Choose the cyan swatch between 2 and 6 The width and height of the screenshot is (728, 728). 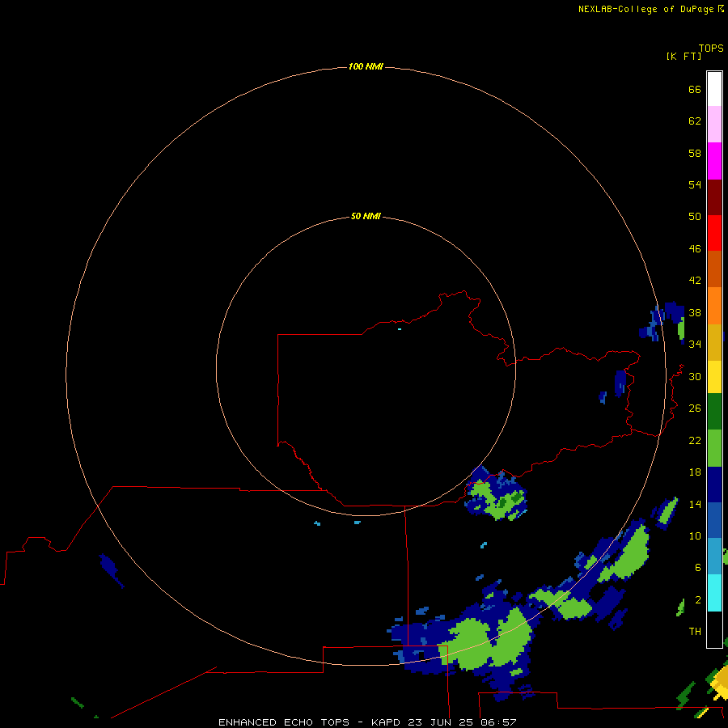714,592
